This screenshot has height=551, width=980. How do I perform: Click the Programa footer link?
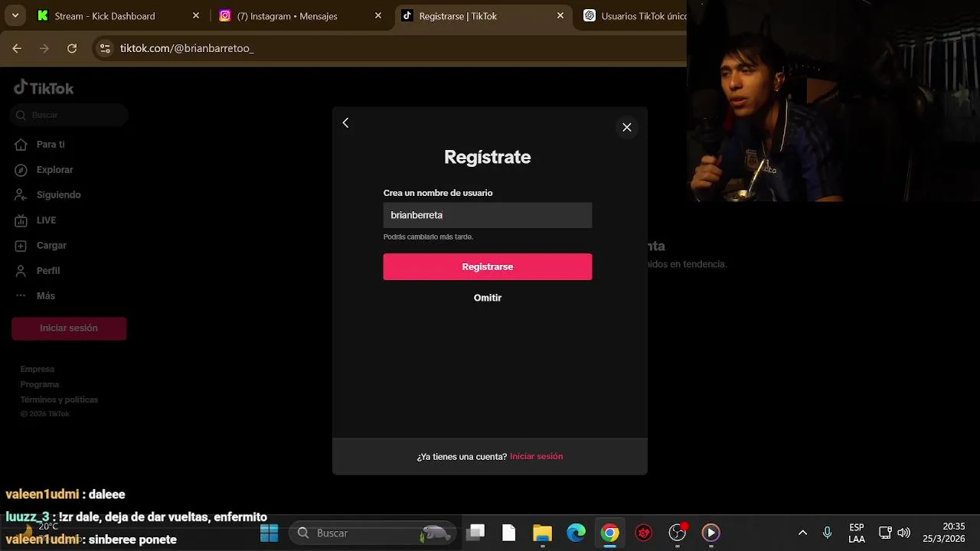[x=40, y=384]
